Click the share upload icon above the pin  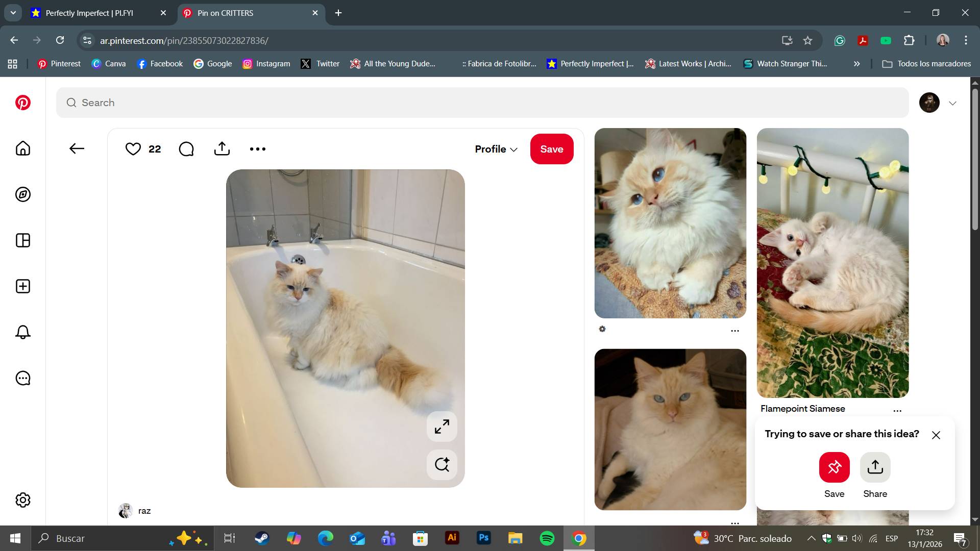tap(222, 148)
